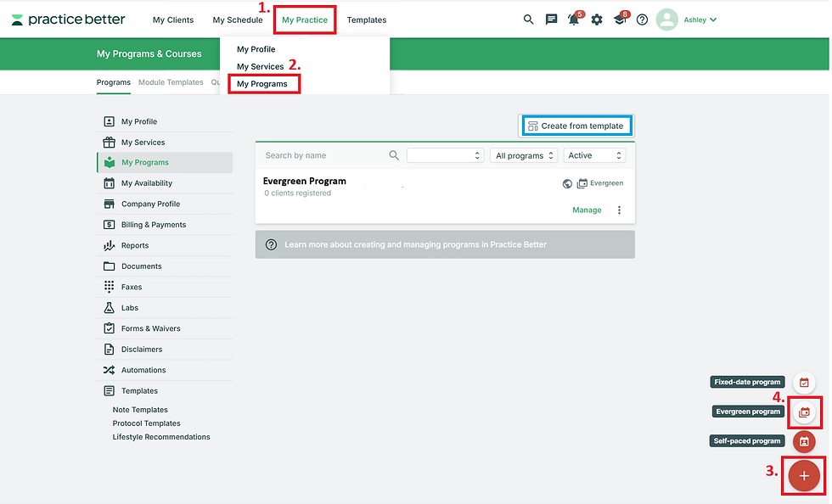View notifications via the bell icon
Screen dimensions: 832x504
tap(573, 19)
